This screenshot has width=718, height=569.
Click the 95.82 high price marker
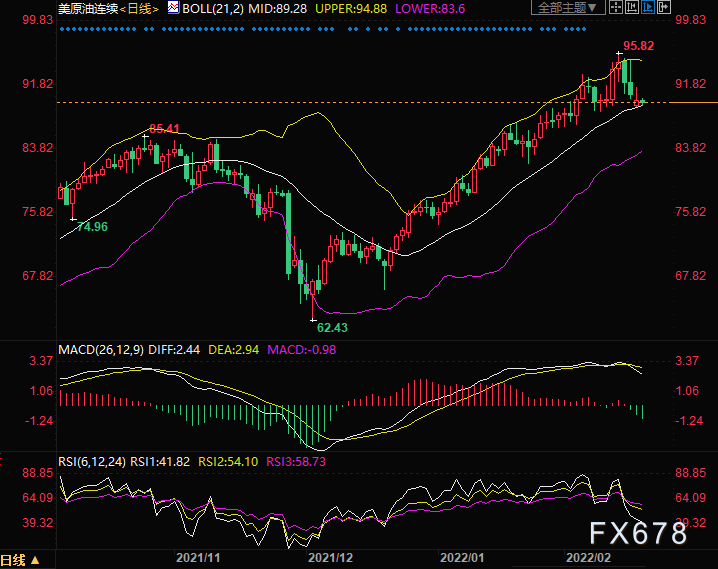638,46
